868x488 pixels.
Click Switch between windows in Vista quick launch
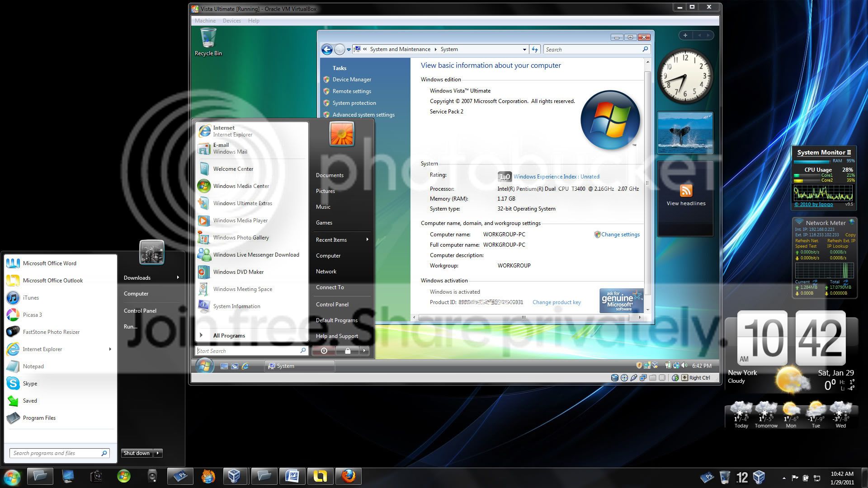235,366
